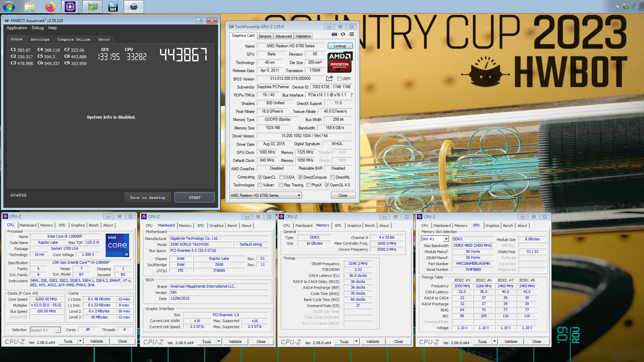This screenshot has height=362, width=644.
Task: Open the Slot #1 memory slot dropdown
Action: pyautogui.click(x=435, y=239)
